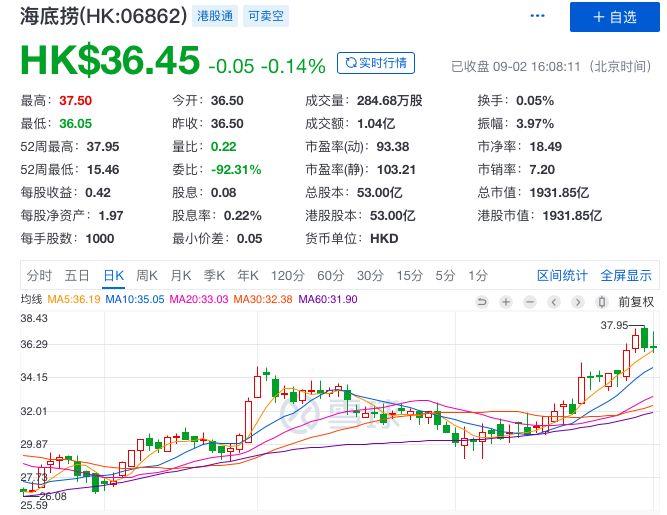This screenshot has width=667, height=515.
Task: Click the 市盈率(动) value 93.38
Action: point(393,147)
